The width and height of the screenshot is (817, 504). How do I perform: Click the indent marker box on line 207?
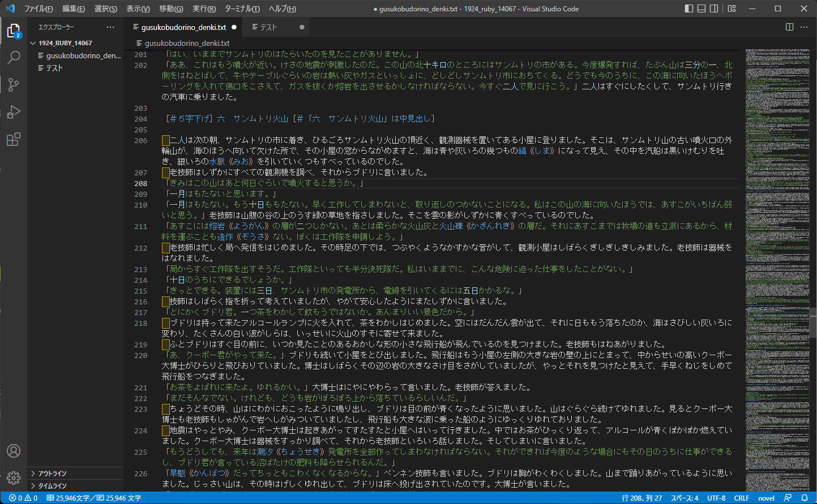[166, 173]
